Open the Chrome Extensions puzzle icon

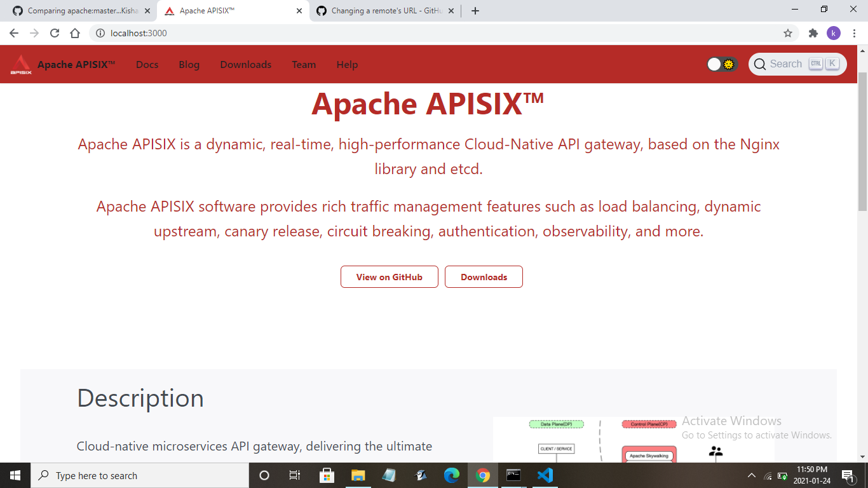[813, 33]
